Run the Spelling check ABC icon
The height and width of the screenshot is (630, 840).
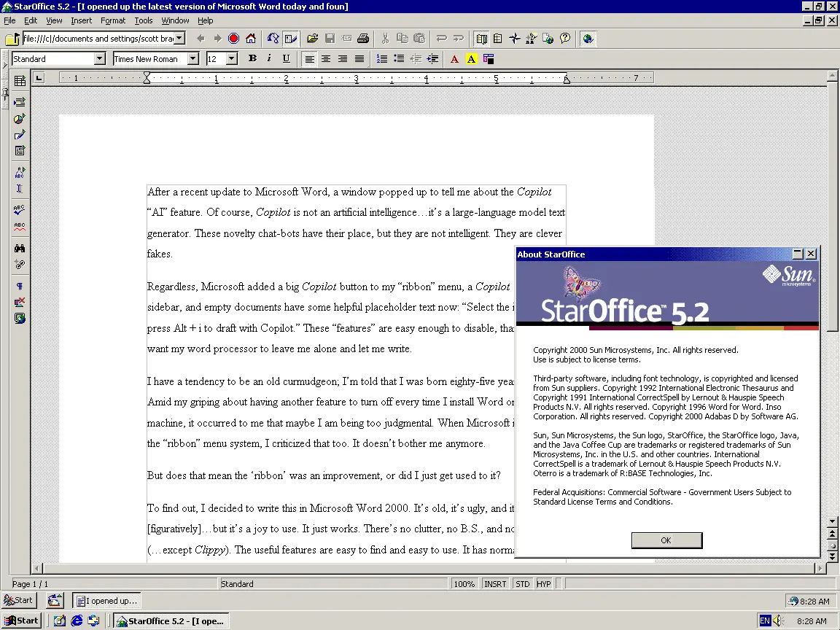(20, 210)
